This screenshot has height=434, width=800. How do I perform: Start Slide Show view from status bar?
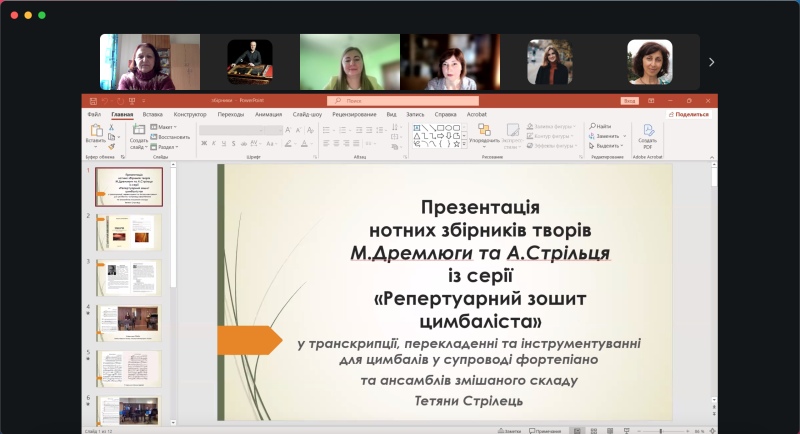[x=624, y=431]
